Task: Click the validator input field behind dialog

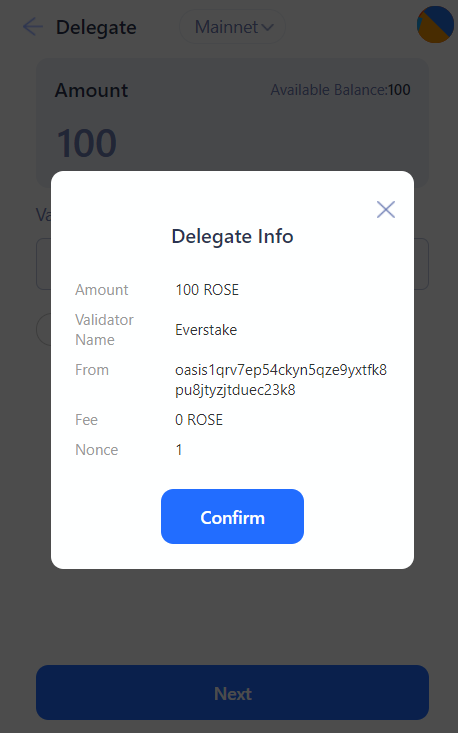Action: click(x=232, y=264)
